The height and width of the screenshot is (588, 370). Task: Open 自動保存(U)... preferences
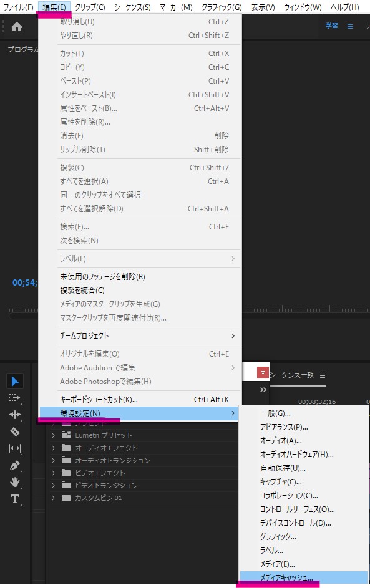[x=304, y=468]
